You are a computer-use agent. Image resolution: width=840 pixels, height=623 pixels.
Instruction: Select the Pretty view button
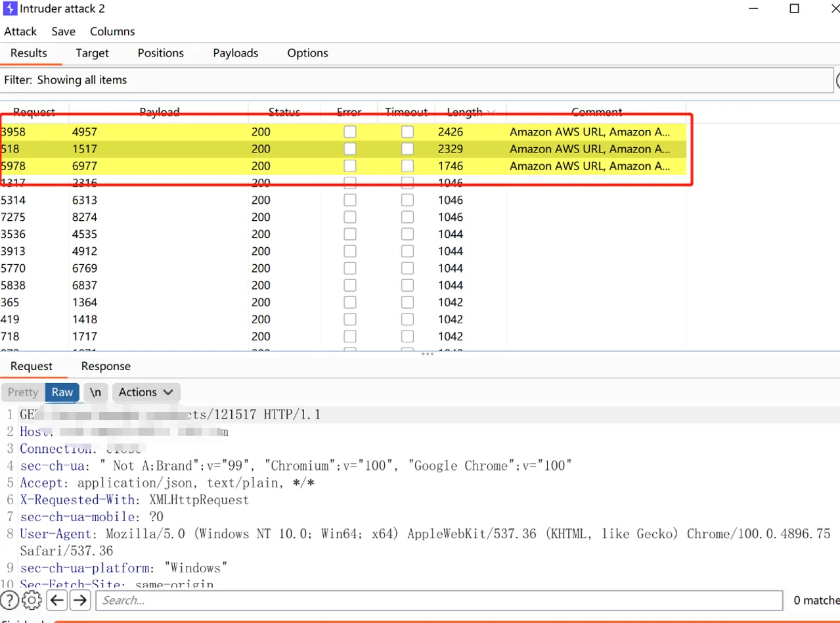coord(23,392)
